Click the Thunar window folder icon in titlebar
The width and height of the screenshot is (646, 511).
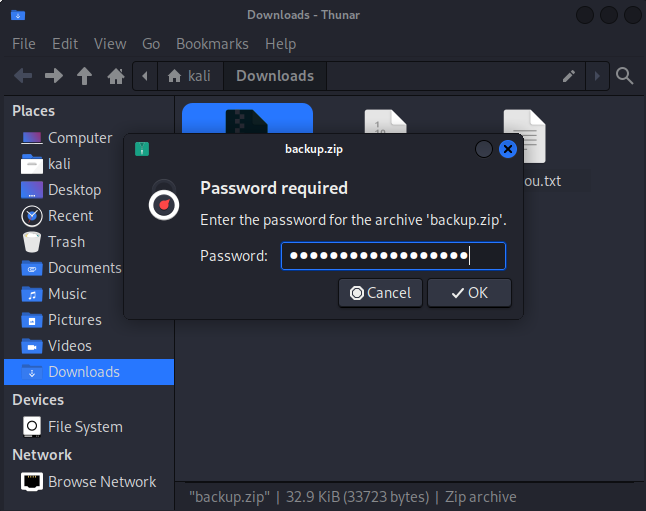18,15
